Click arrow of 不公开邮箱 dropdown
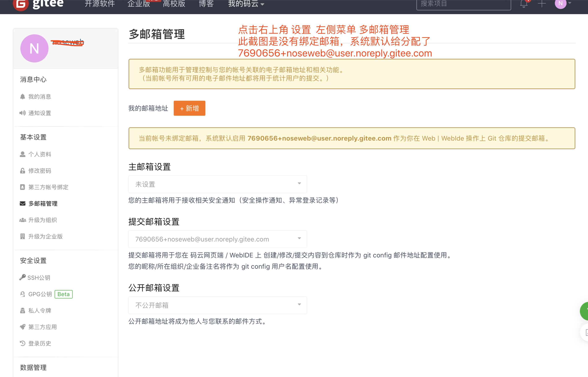The image size is (588, 377). (x=299, y=304)
